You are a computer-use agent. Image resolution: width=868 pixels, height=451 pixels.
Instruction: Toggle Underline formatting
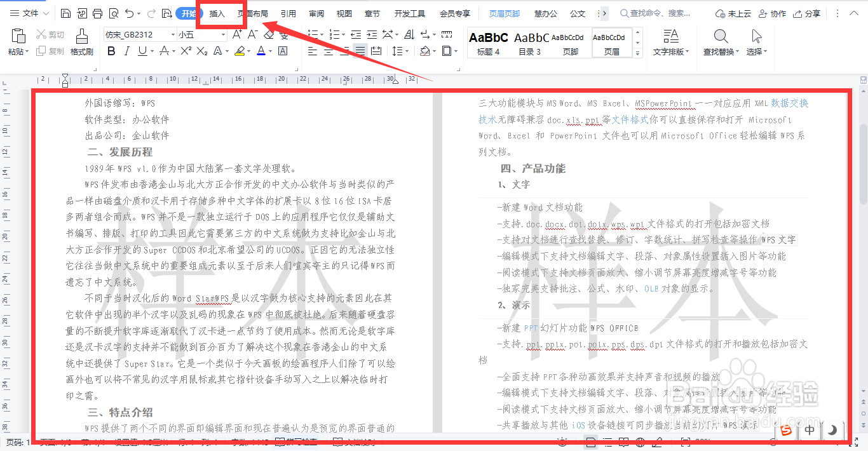[x=142, y=51]
